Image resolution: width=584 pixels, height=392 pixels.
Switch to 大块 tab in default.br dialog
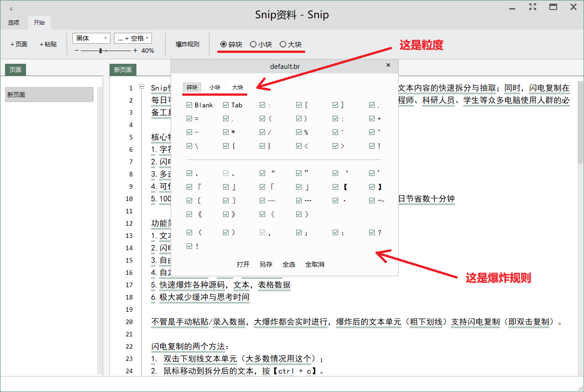click(238, 87)
